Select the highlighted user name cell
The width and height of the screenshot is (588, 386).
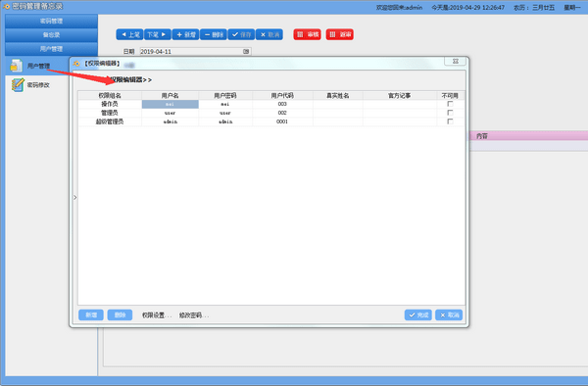[x=170, y=104]
